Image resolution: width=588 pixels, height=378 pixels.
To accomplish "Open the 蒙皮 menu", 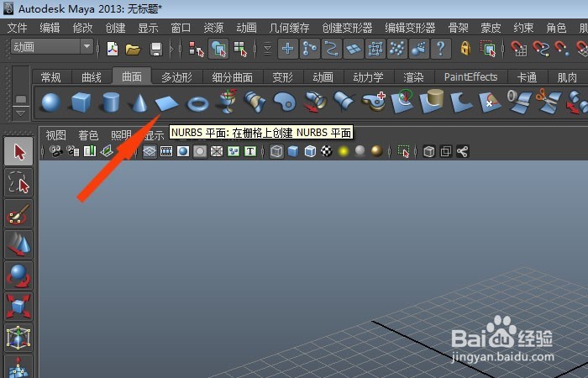I will tap(491, 28).
